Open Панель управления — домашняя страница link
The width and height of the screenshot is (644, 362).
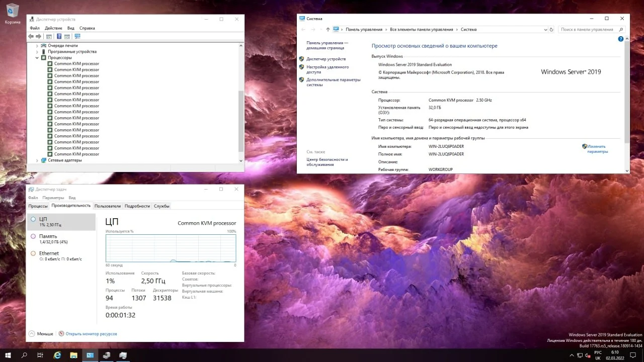[327, 45]
